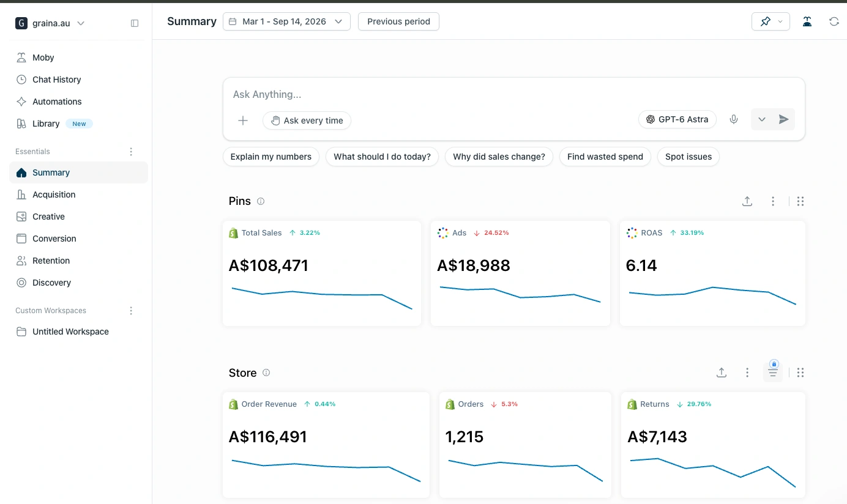The width and height of the screenshot is (847, 504).
Task: Click the Ask Anything input field
Action: pos(513,94)
